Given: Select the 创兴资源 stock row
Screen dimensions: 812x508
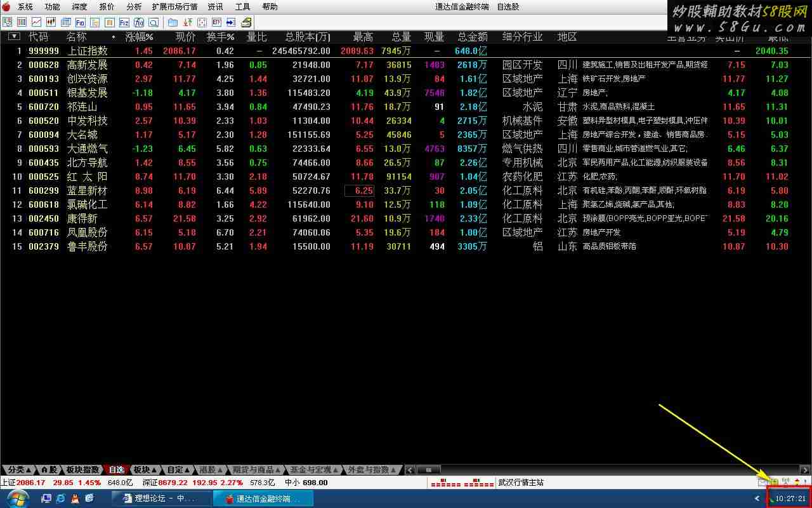Looking at the screenshot, I should coord(406,79).
